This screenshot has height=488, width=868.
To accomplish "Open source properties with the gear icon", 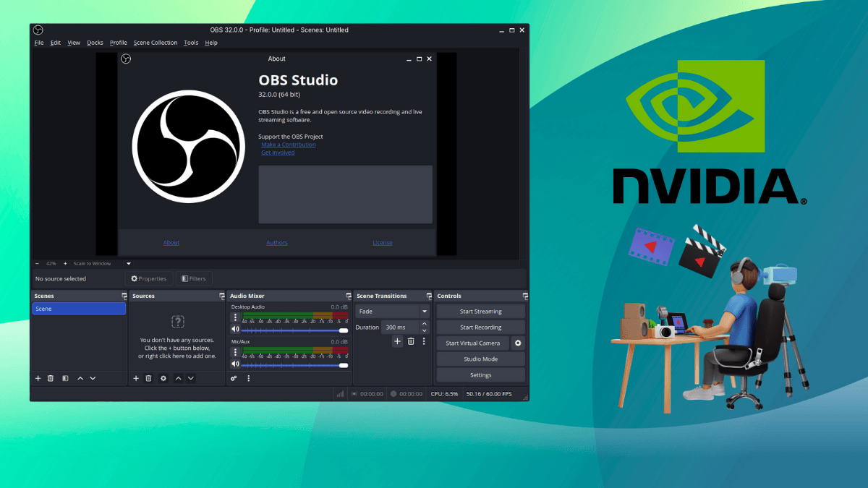I will coord(163,378).
